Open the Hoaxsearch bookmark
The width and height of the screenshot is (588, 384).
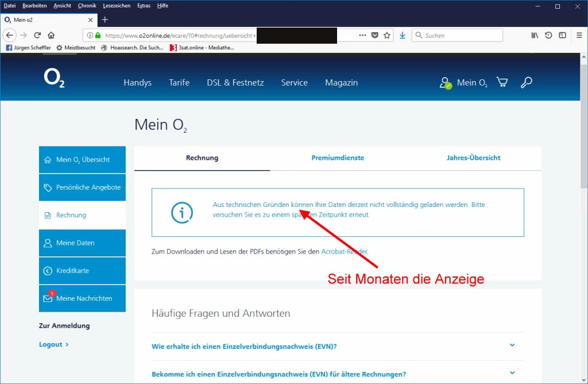click(132, 48)
